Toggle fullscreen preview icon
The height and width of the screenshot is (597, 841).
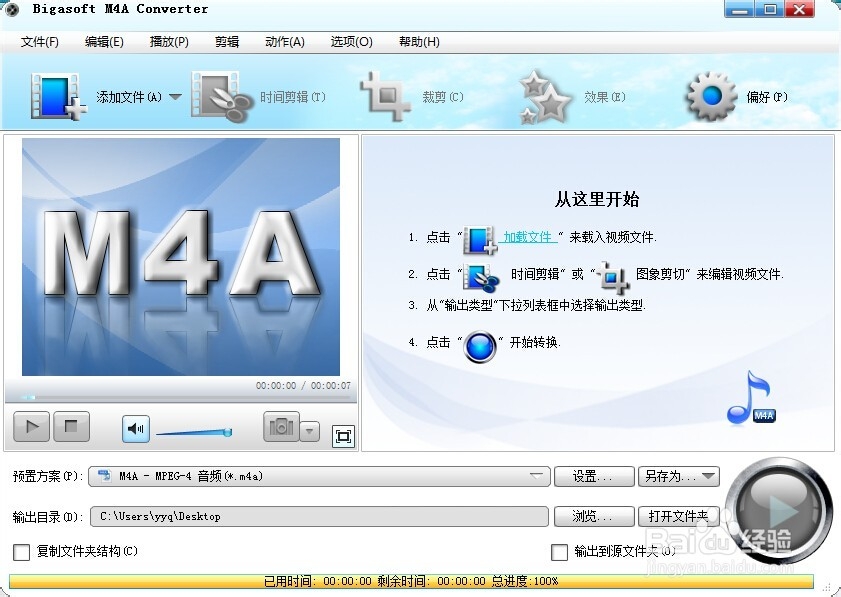click(343, 436)
